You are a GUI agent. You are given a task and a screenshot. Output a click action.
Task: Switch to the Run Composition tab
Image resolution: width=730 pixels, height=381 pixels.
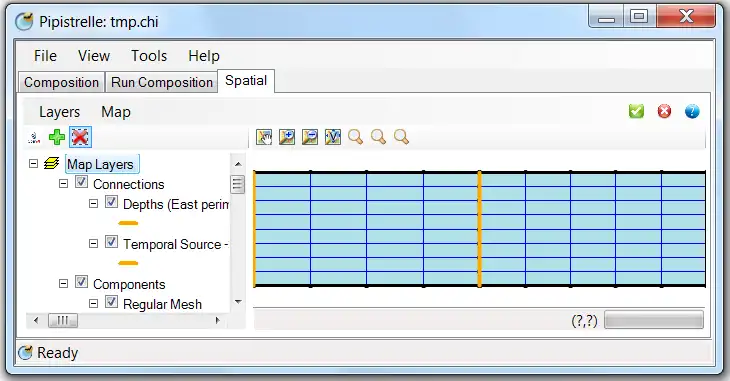[x=162, y=82]
